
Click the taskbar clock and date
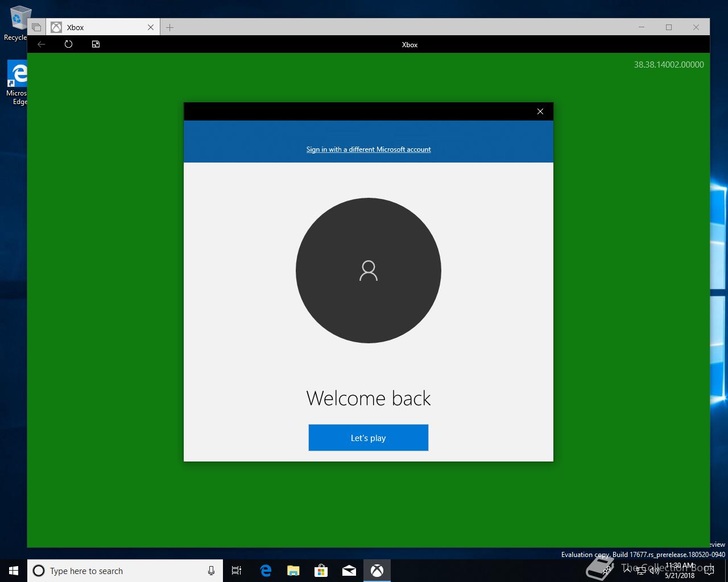click(680, 571)
